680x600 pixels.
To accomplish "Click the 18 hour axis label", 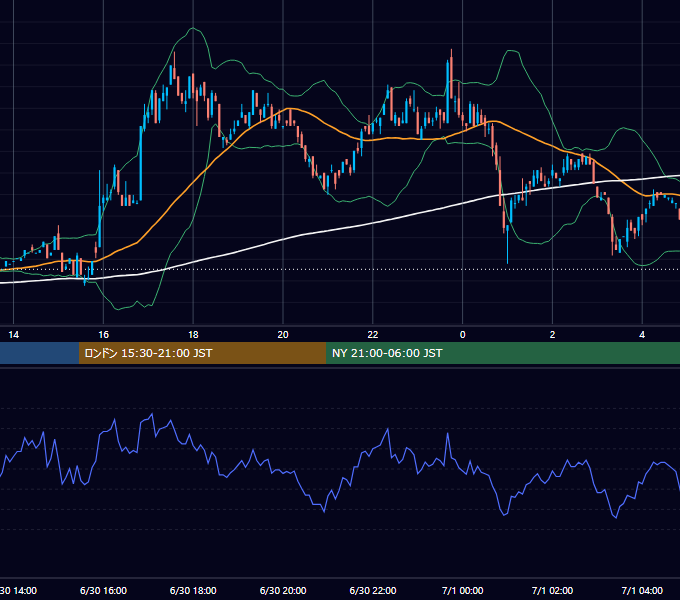I will [193, 335].
